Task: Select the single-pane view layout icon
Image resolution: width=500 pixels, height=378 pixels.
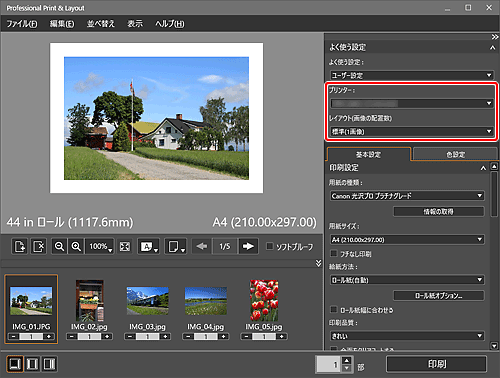Action: tap(15, 364)
